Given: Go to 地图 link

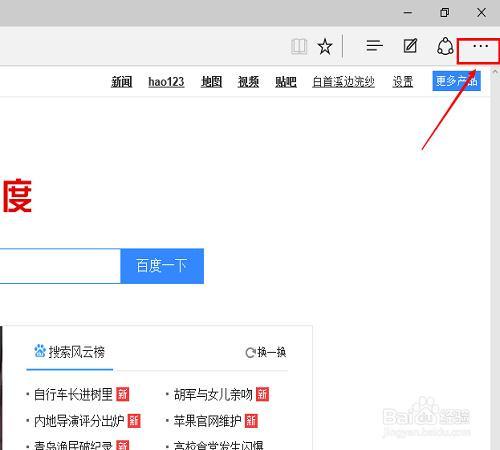Looking at the screenshot, I should [211, 82].
